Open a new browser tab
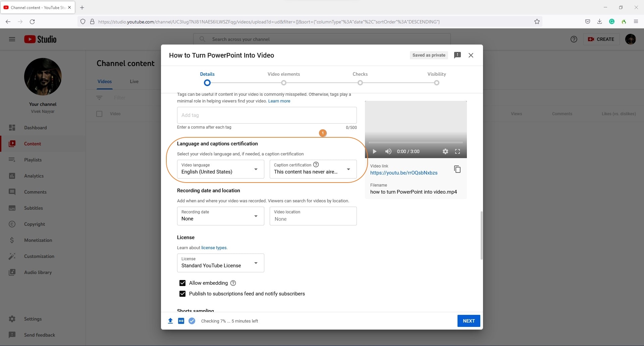This screenshot has height=346, width=644. pos(82,7)
